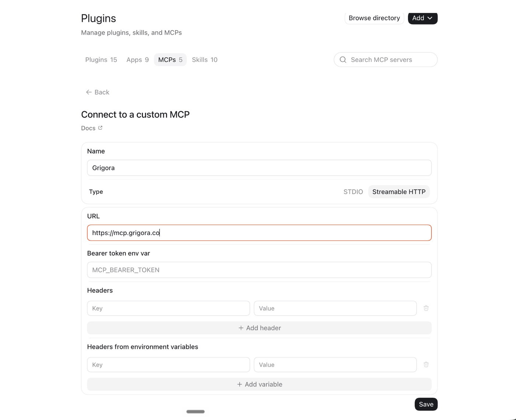Select the MCPs tab

[170, 60]
